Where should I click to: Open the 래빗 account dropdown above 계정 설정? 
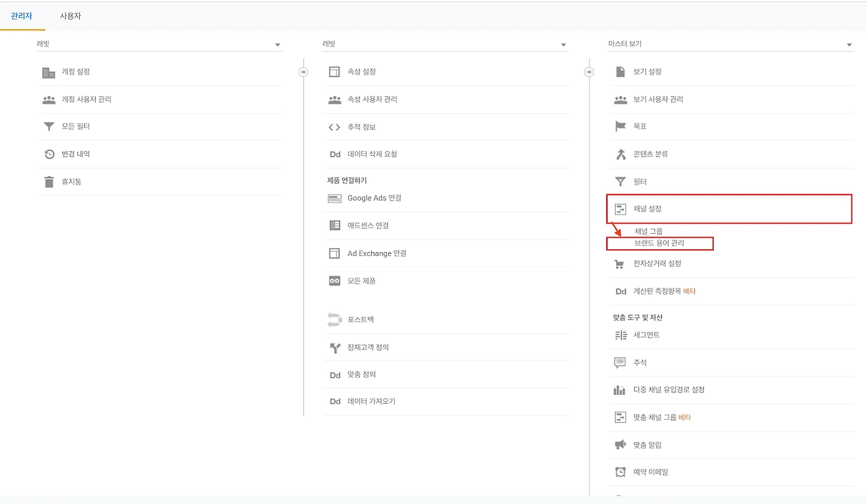(x=159, y=44)
